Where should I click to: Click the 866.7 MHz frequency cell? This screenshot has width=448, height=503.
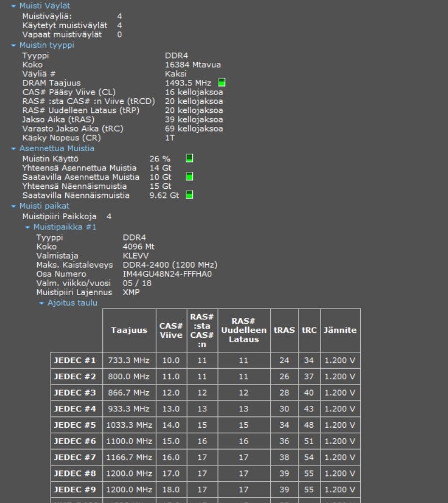129,393
